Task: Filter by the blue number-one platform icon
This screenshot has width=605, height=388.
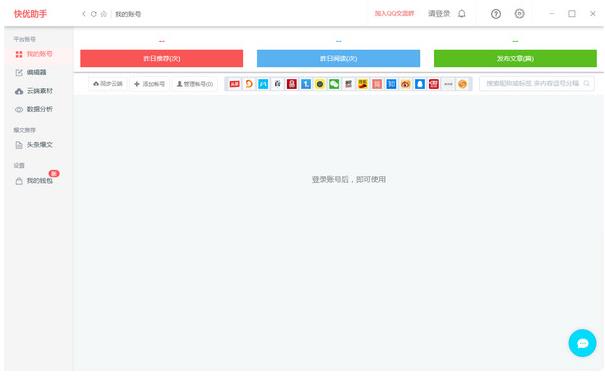Action: (x=306, y=84)
